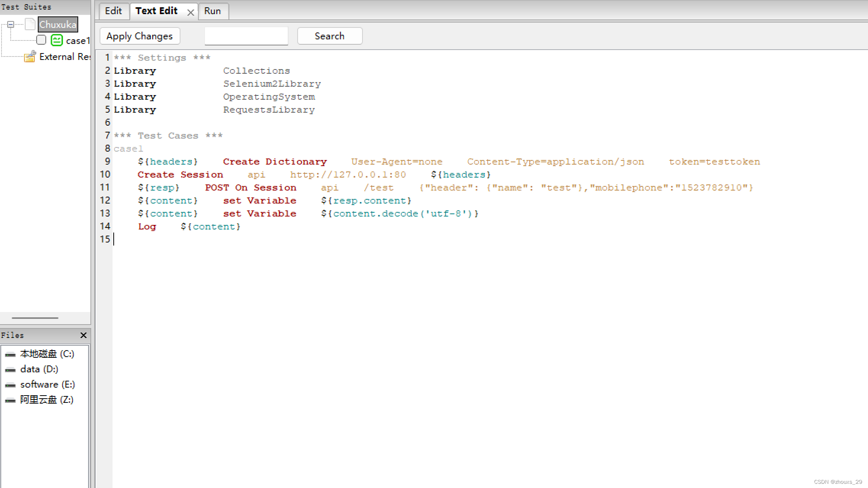Collapse the Chuxuka suite tree node

coord(11,24)
